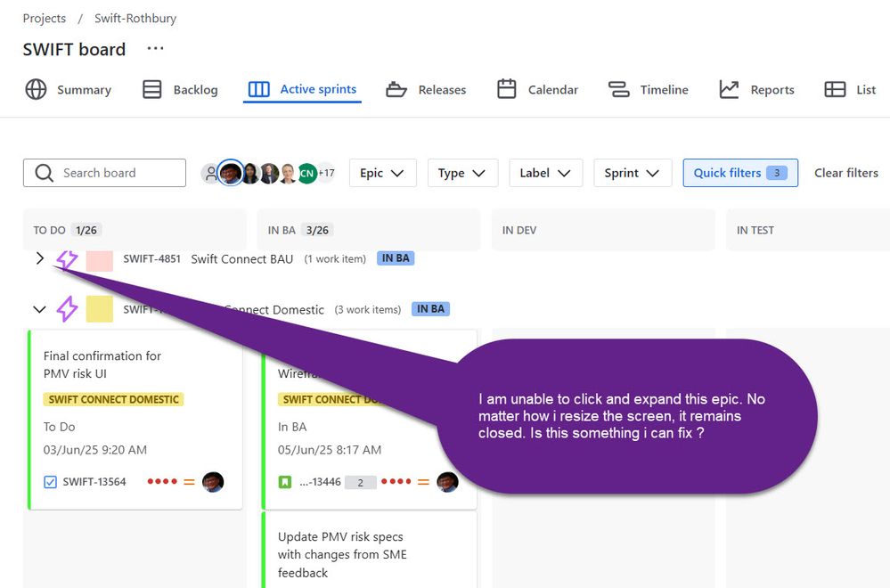Screen dimensions: 890x588
Task: Click the red dots indicator on SWIFT-13564
Action: 162,481
